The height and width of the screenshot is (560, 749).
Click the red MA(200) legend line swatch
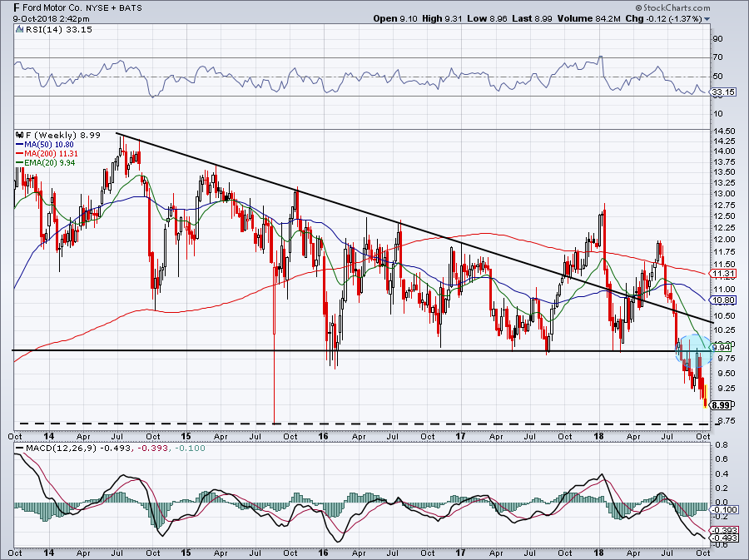(20, 154)
